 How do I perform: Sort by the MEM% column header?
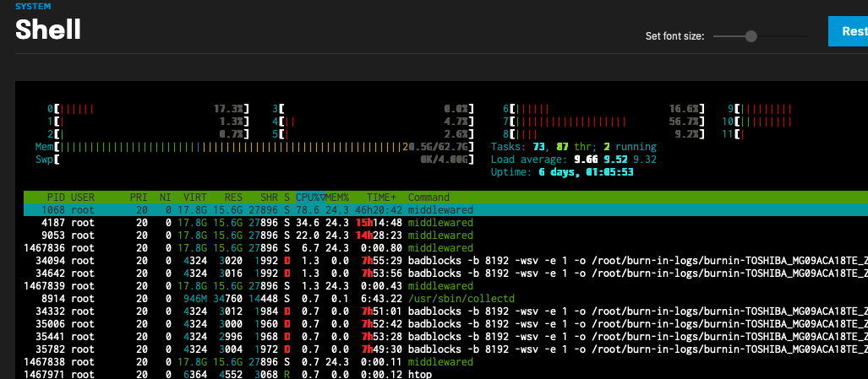click(338, 197)
